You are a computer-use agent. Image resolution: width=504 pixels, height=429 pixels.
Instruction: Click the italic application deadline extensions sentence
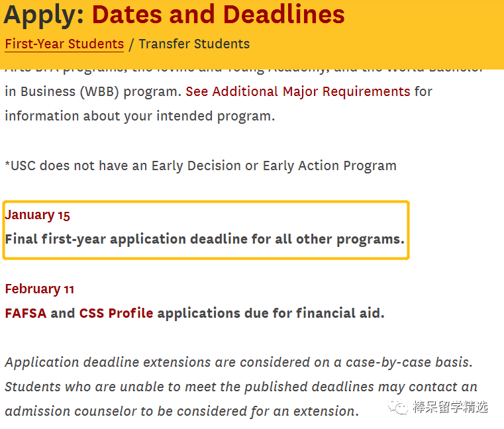tap(239, 363)
